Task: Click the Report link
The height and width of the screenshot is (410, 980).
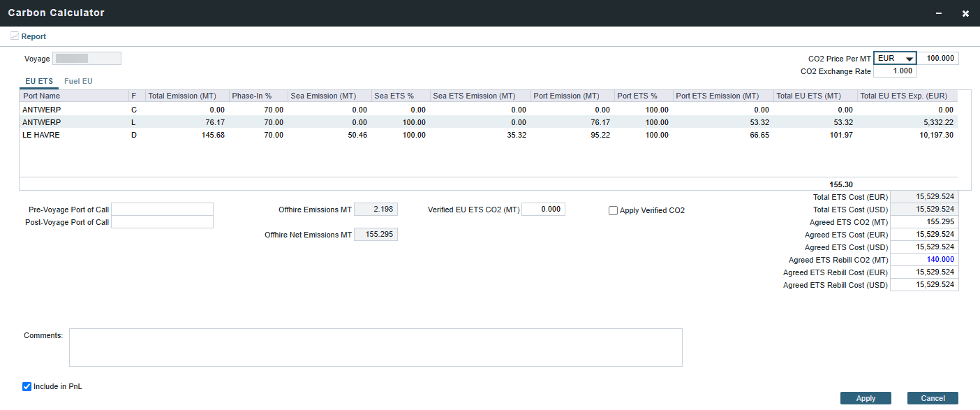Action: click(x=34, y=36)
